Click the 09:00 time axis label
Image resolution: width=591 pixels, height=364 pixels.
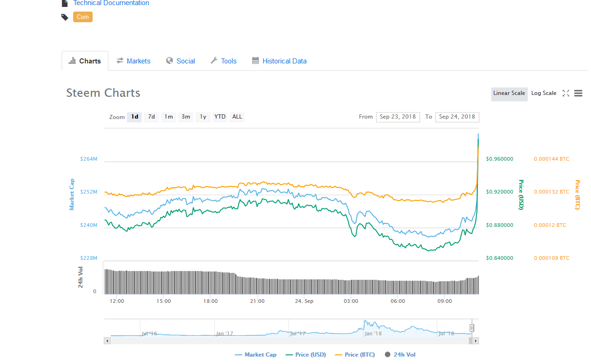445,301
